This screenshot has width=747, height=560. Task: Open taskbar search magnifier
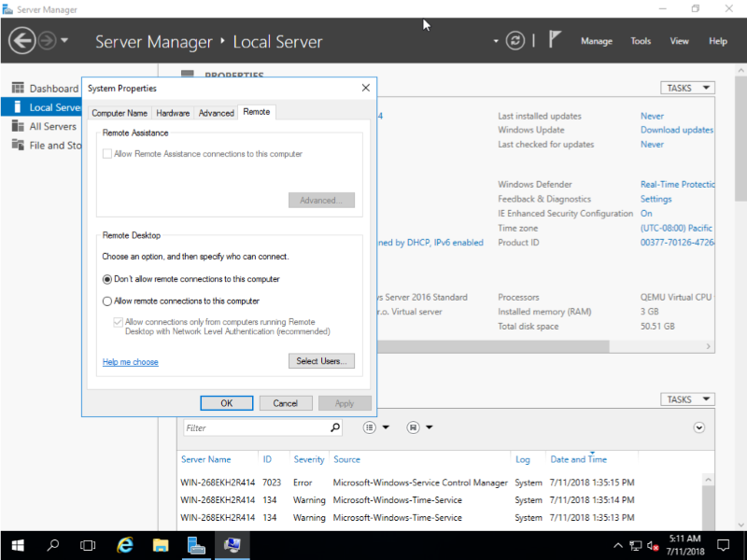53,545
